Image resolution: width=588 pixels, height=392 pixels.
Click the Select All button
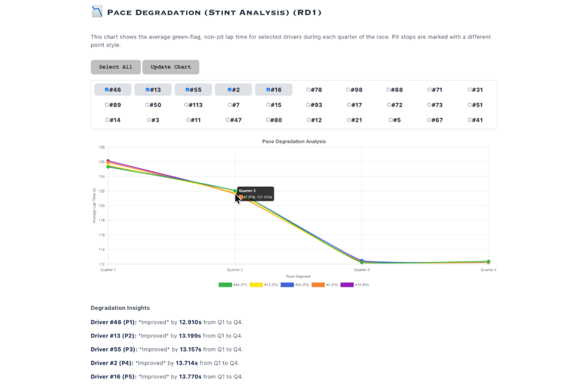(115, 67)
